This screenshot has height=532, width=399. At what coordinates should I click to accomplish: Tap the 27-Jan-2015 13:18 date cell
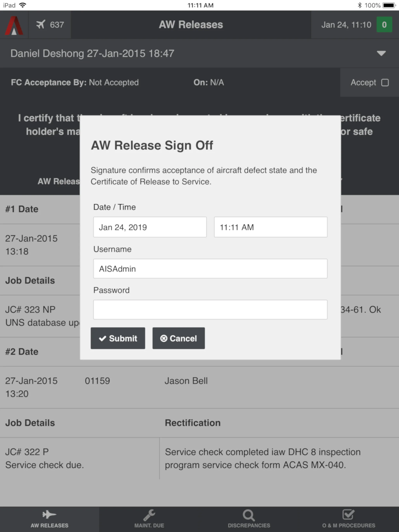pos(31,245)
